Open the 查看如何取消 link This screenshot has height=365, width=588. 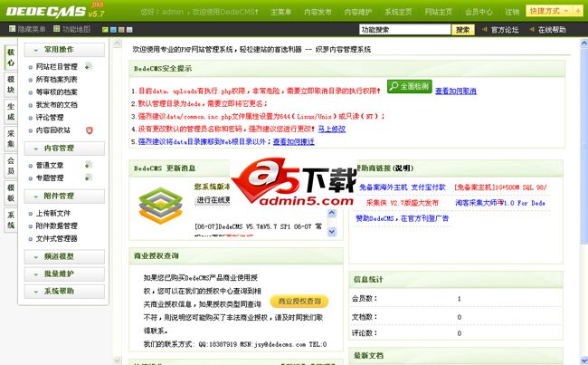(456, 91)
